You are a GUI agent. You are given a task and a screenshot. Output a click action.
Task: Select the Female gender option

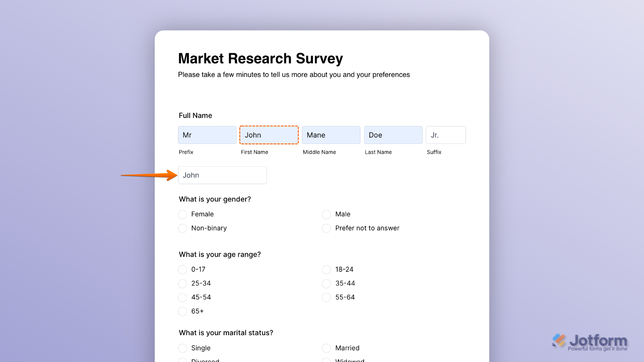click(182, 214)
